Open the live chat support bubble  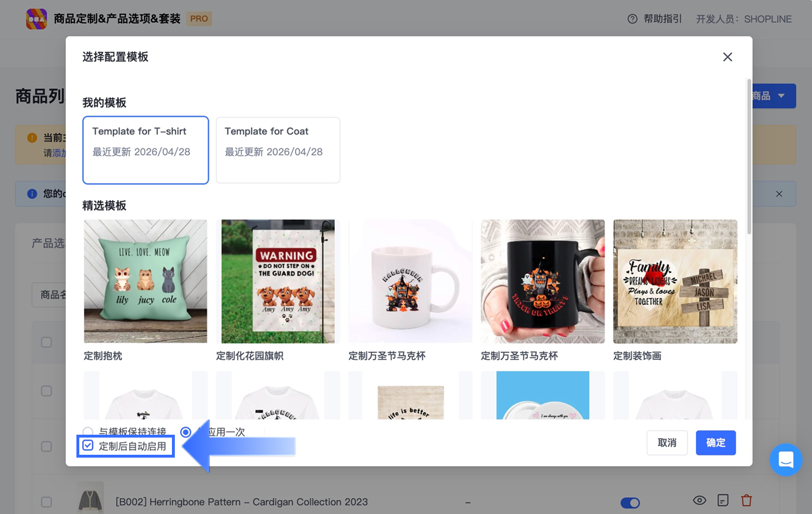(x=786, y=460)
